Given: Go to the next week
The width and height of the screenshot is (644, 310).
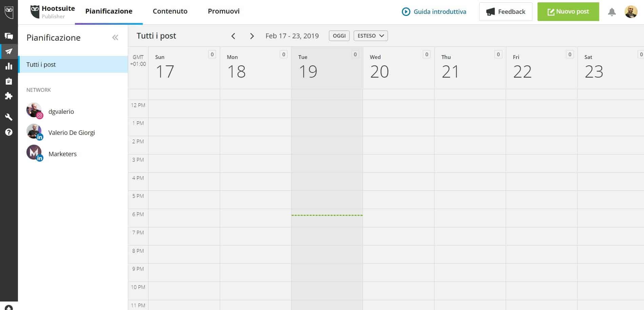Looking at the screenshot, I should pos(252,36).
